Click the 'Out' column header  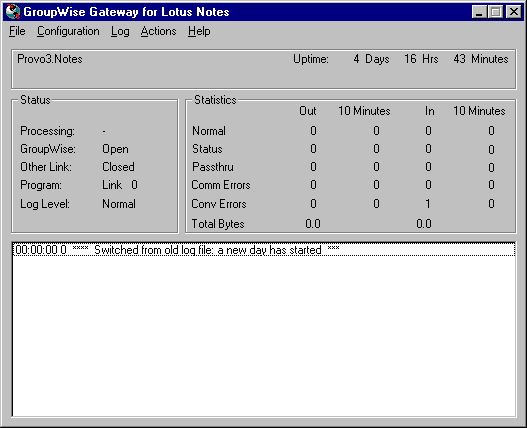[x=308, y=111]
